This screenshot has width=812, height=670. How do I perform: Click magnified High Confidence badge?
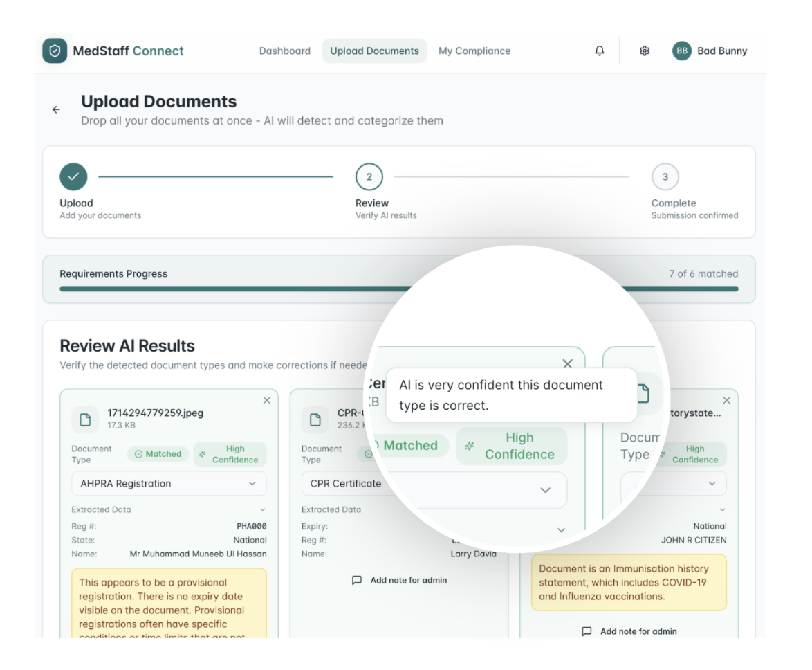(512, 446)
